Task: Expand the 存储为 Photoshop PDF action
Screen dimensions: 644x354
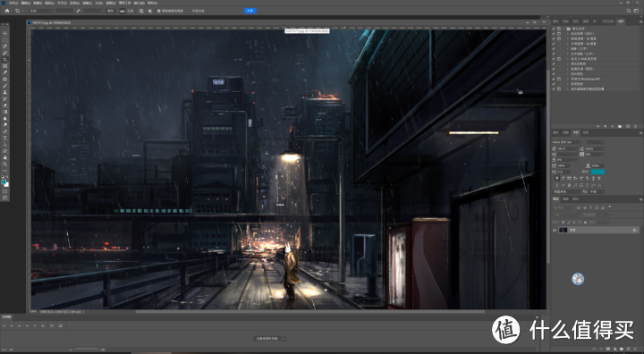Action: click(568, 79)
